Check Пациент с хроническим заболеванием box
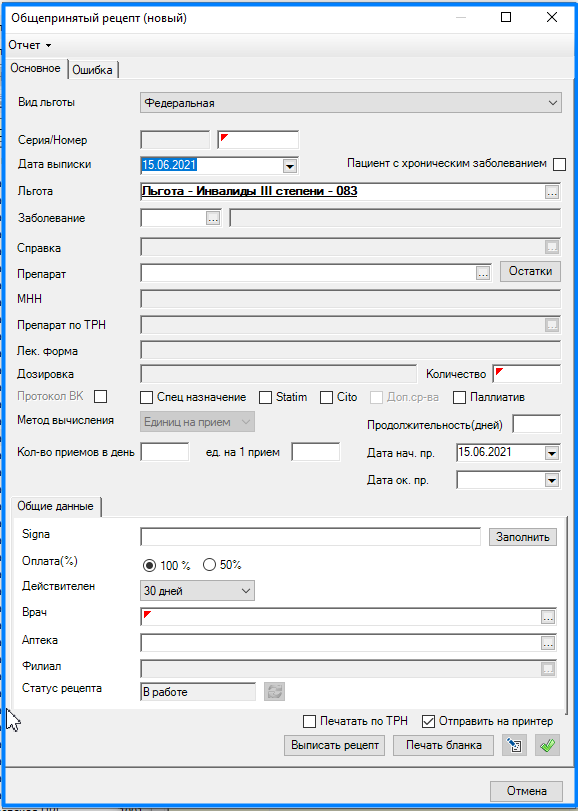 (559, 164)
